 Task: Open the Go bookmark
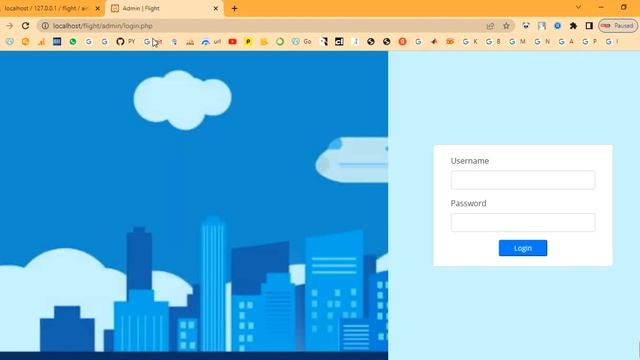pos(302,41)
